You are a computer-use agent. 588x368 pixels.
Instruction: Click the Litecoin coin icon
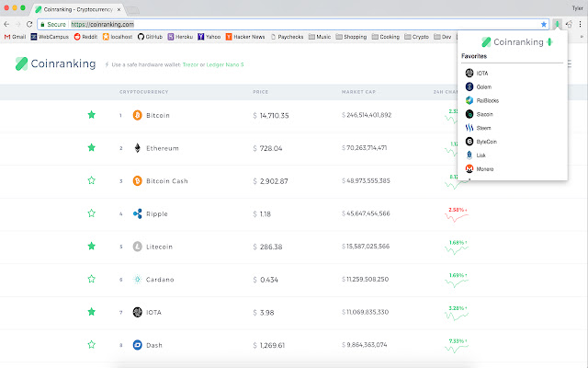138,247
